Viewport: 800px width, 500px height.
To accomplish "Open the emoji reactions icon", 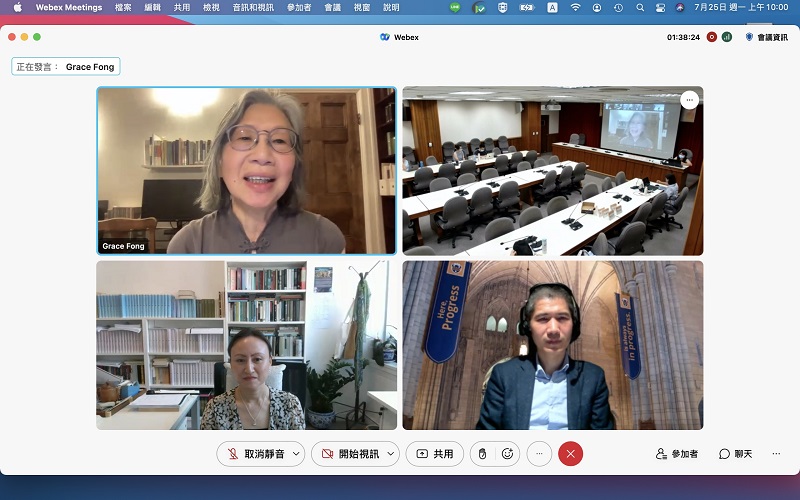I will click(507, 453).
